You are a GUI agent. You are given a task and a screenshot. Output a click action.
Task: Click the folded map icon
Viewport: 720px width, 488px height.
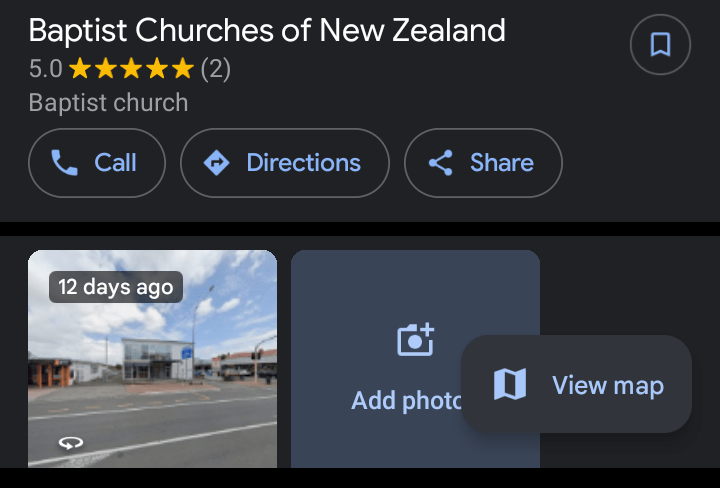510,385
